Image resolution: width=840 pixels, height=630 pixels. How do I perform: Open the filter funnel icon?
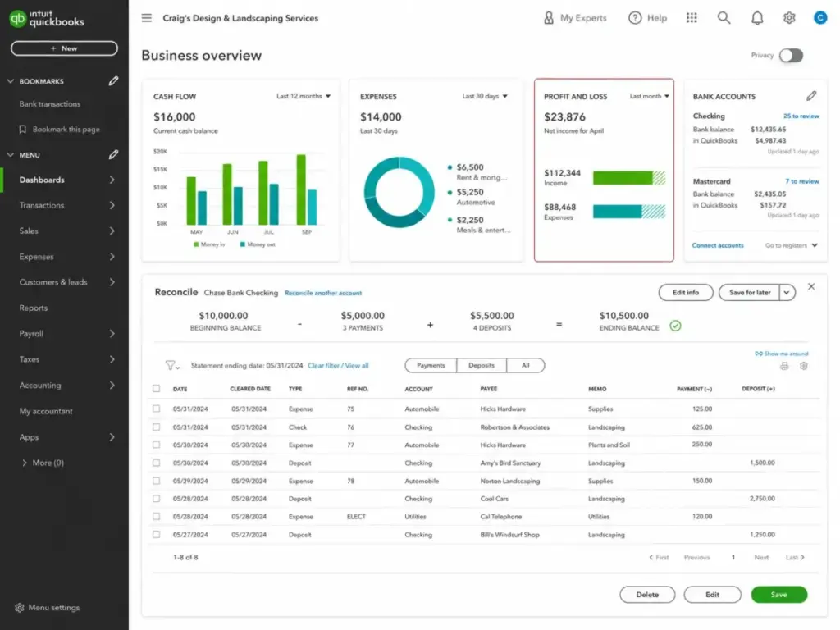point(171,365)
